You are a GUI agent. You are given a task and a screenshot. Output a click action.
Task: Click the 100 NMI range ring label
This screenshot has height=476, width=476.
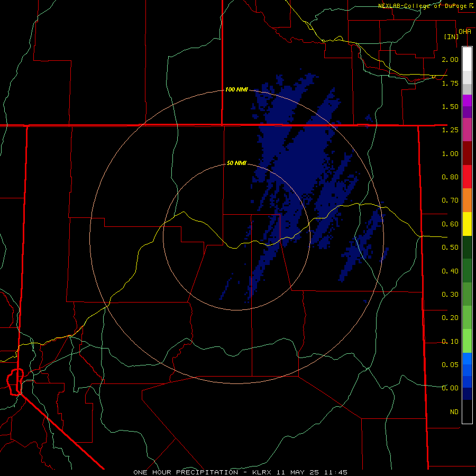point(236,89)
